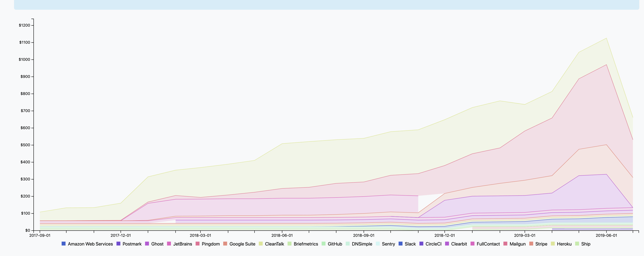Viewport: 644px width, 256px height.
Task: Click the JetBrains legend label
Action: point(182,244)
